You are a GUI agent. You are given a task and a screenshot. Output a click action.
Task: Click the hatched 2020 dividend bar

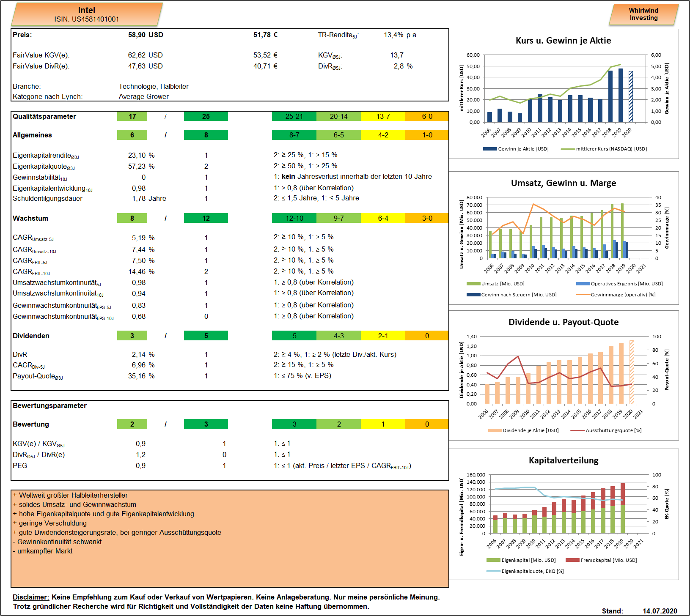point(632,372)
